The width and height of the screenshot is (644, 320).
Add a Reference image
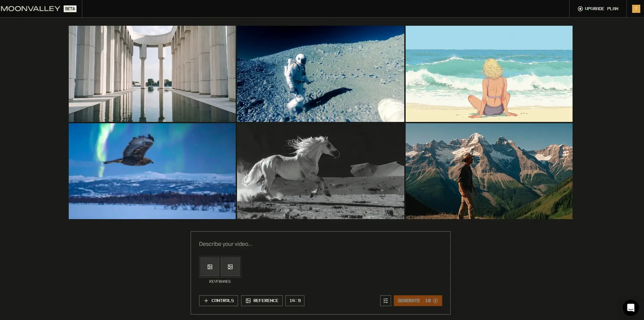262,301
